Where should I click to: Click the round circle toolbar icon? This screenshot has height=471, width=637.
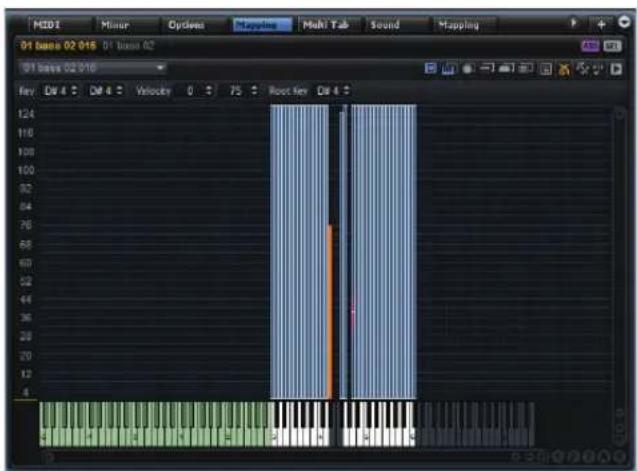click(x=468, y=69)
